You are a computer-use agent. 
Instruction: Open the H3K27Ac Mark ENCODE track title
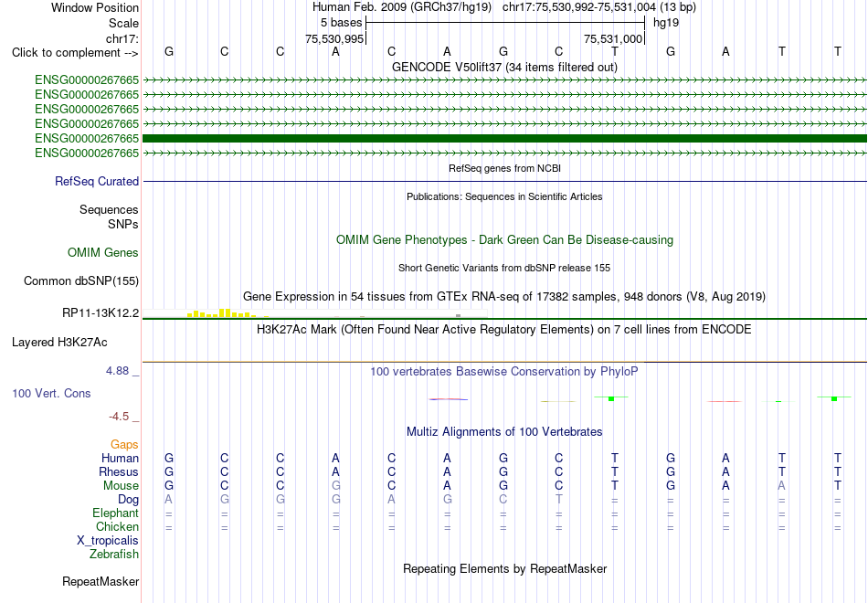pos(504,330)
